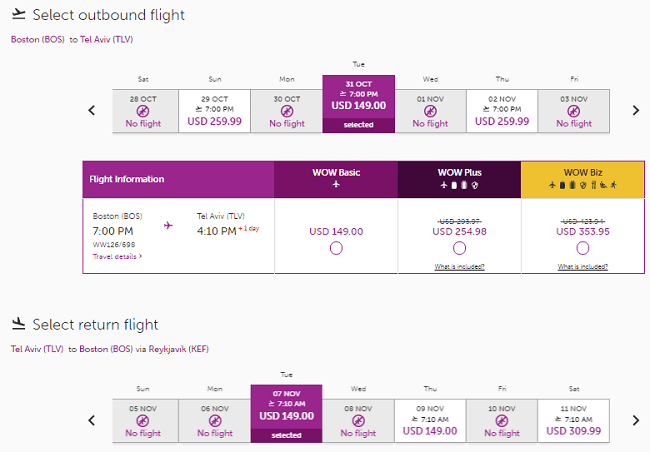The width and height of the screenshot is (650, 452).
Task: Expand Travel details for flight WW126
Action: pyautogui.click(x=117, y=257)
